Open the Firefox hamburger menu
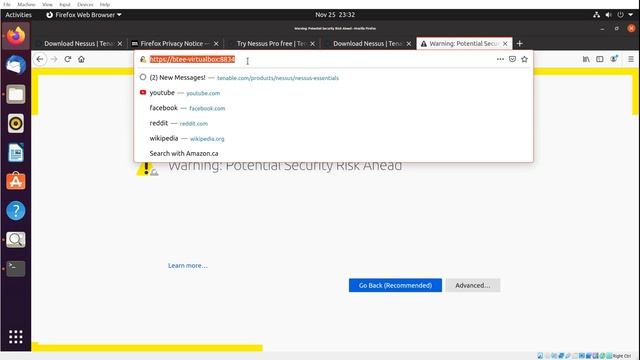 pos(631,59)
